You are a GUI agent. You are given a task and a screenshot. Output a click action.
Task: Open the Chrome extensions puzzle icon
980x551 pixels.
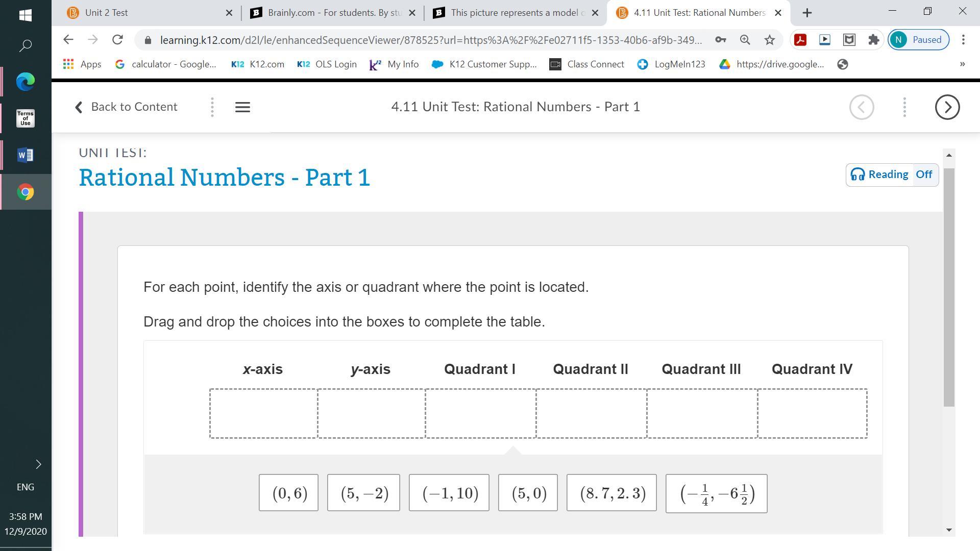pos(873,40)
